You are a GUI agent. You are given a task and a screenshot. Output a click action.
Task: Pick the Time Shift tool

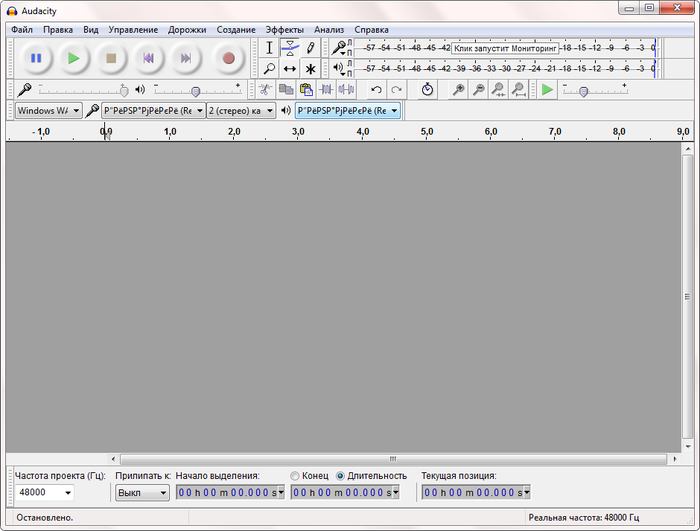click(289, 69)
